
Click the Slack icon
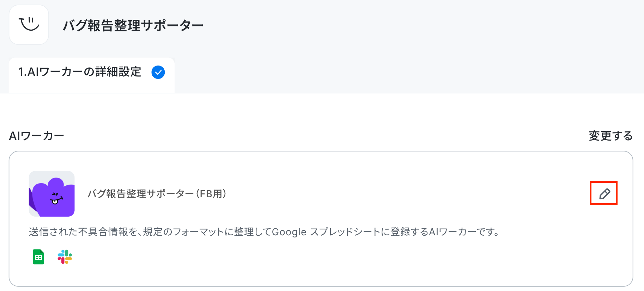click(65, 257)
